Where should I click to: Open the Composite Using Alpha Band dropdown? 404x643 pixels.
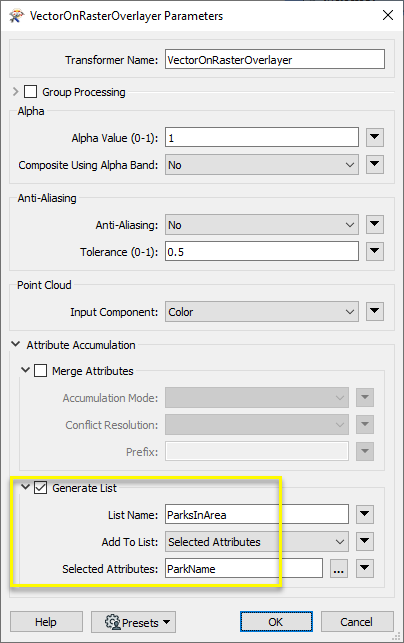tap(262, 165)
